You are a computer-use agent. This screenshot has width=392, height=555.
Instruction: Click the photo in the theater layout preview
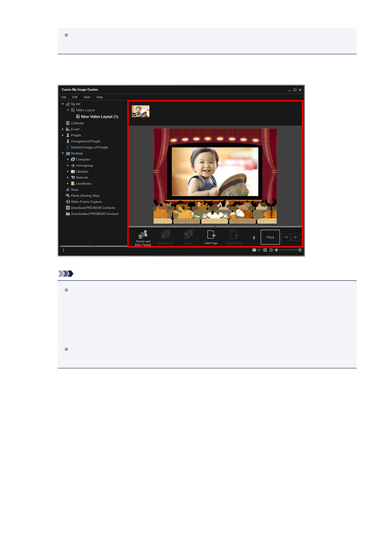coord(215,172)
